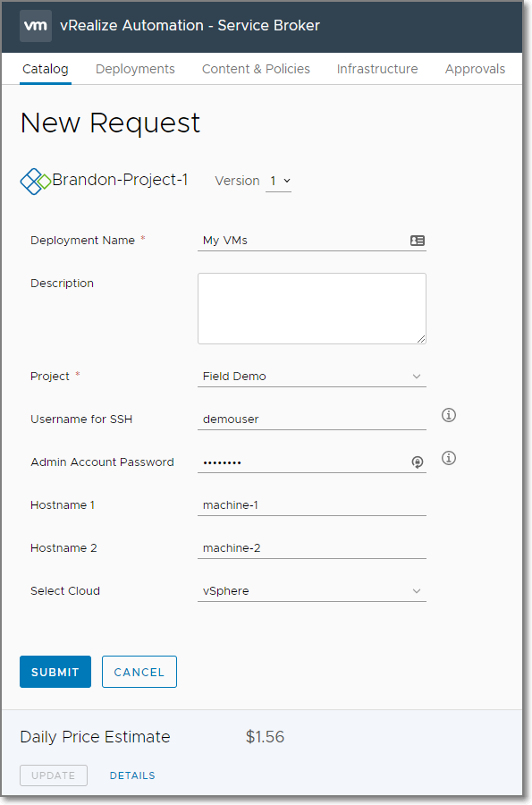The width and height of the screenshot is (532, 805).
Task: Click the 'Brandon-Project-1' item name
Action: 120,180
